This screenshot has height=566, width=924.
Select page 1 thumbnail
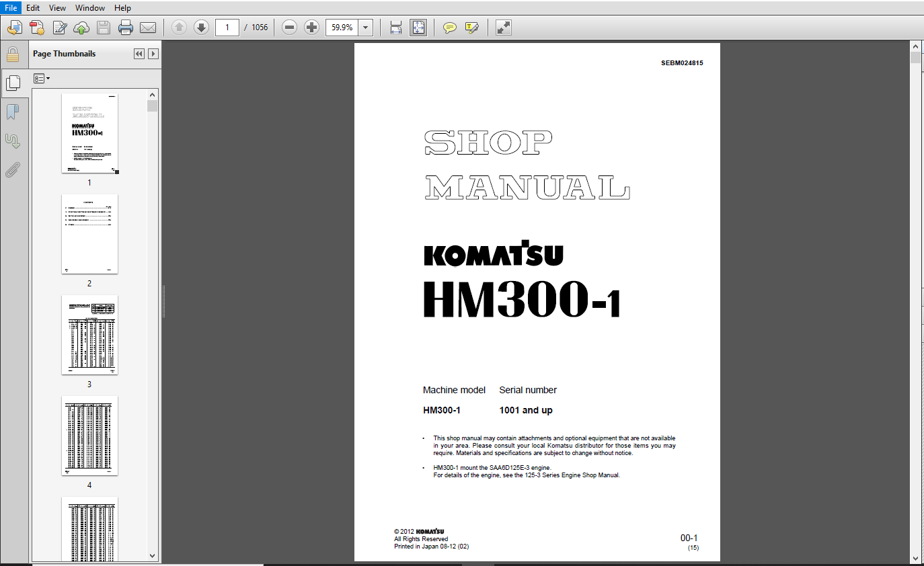[89, 133]
